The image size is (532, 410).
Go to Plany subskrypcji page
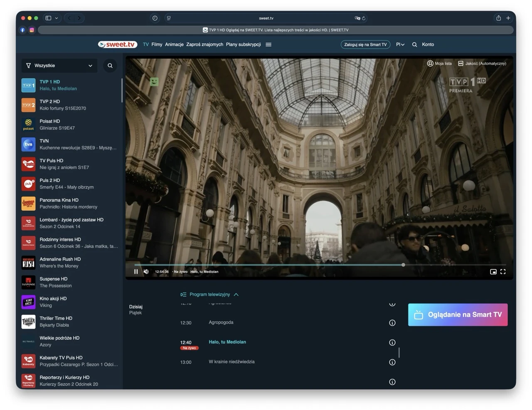coord(243,44)
